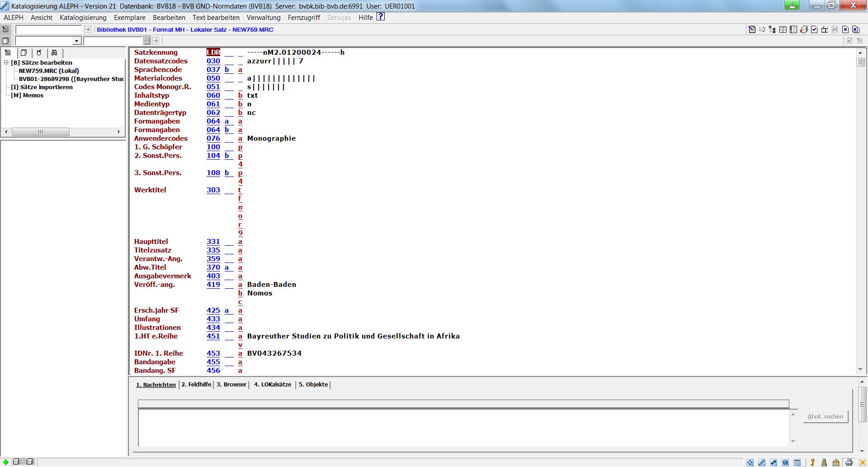The image size is (868, 467).
Task: Click the golden key icon in status bar
Action: point(812,462)
